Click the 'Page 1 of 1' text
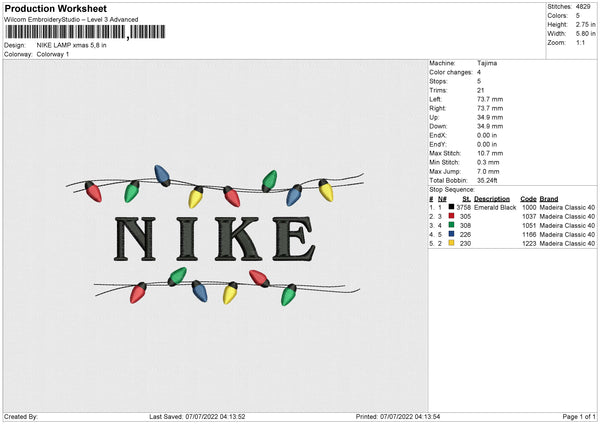 point(579,416)
